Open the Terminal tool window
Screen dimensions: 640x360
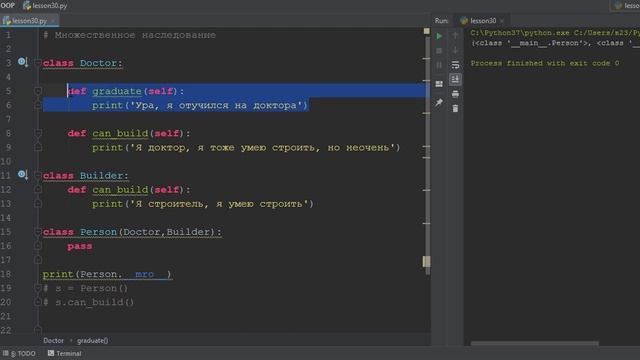[x=64, y=353]
